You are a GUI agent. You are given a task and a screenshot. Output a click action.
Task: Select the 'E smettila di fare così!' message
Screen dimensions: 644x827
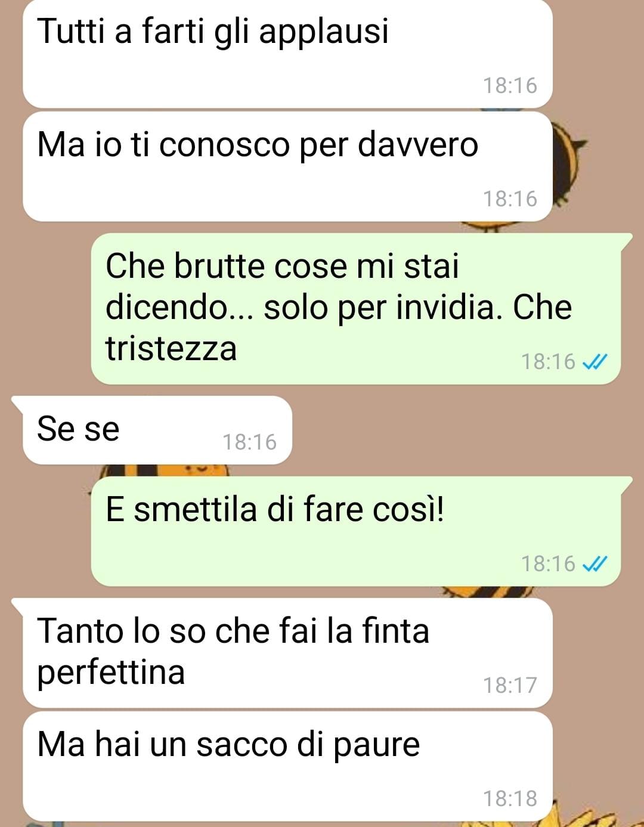pos(355,531)
